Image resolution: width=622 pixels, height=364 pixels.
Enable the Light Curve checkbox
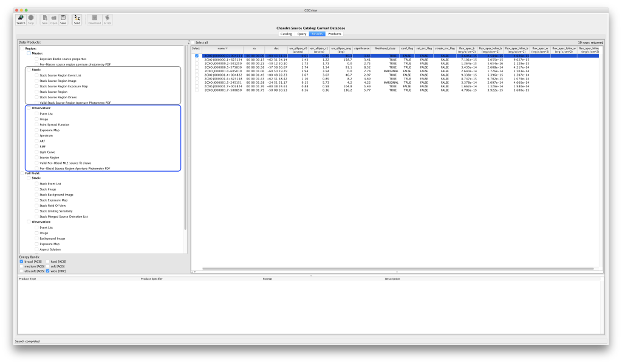36,152
